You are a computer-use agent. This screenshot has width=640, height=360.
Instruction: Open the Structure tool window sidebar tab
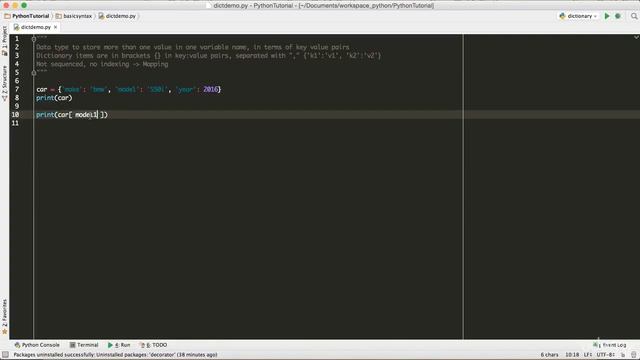click(x=4, y=84)
